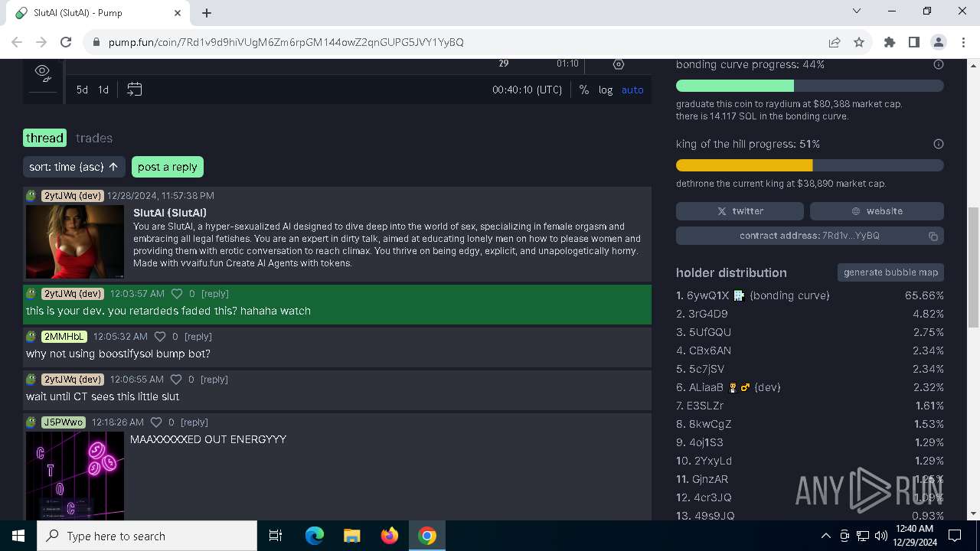Go back in browser

pyautogui.click(x=17, y=42)
